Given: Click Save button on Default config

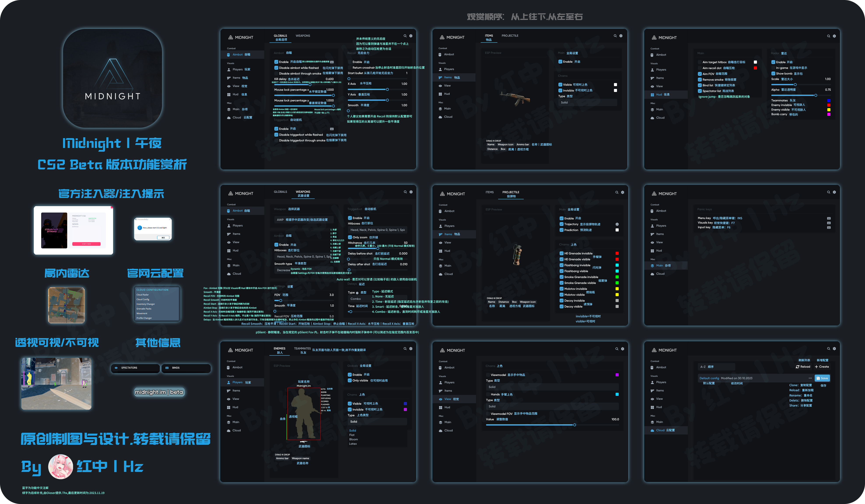Looking at the screenshot, I should (822, 379).
